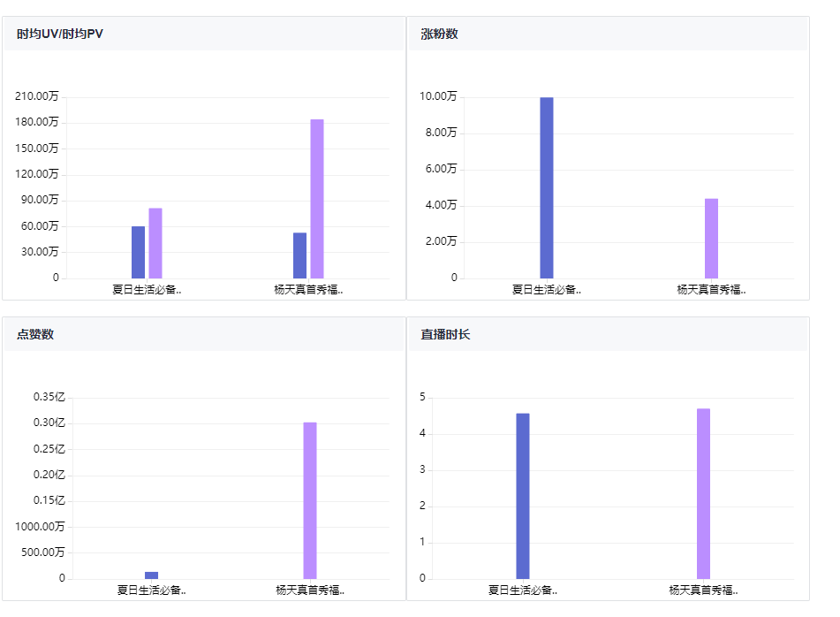Click the 0.35亿 axis label in 点赞数
This screenshot has height=617, width=840.
(x=49, y=397)
